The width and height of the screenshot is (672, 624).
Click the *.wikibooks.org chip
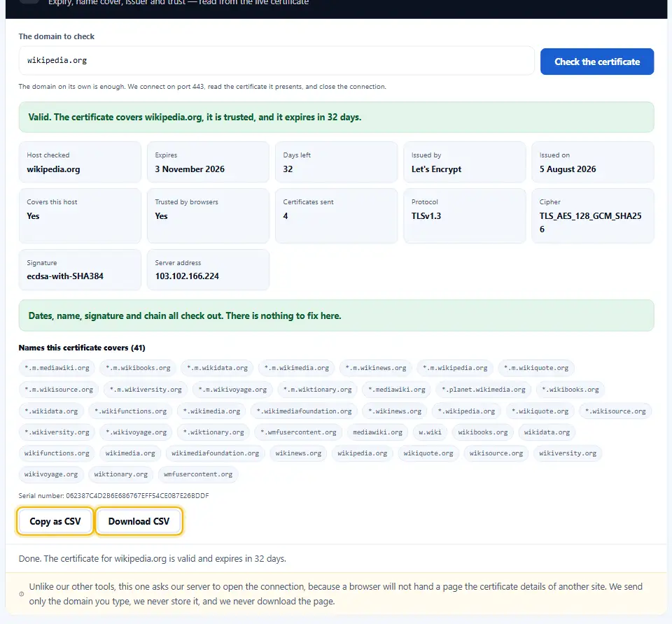pyautogui.click(x=570, y=390)
